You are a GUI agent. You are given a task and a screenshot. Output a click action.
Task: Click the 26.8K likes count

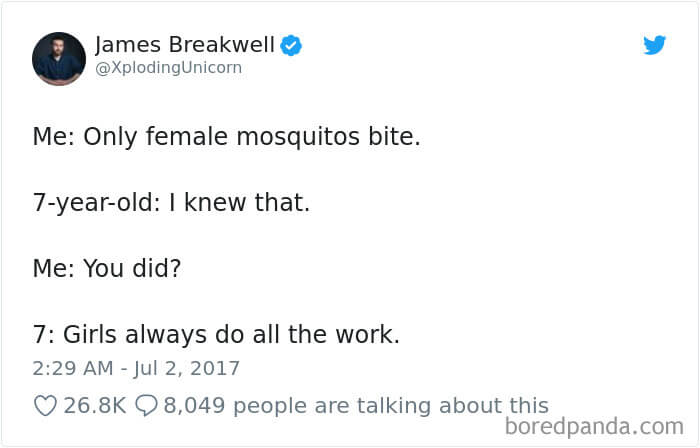coord(95,406)
